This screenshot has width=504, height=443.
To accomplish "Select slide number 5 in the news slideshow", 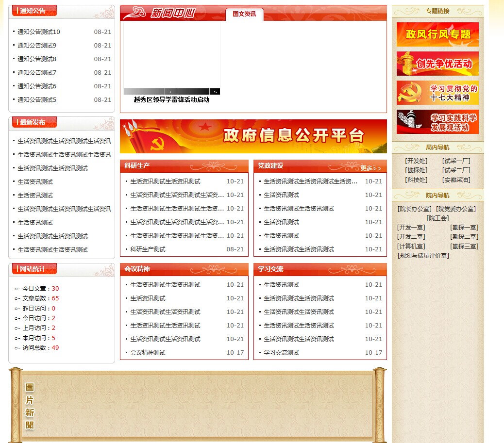I will pyautogui.click(x=215, y=92).
